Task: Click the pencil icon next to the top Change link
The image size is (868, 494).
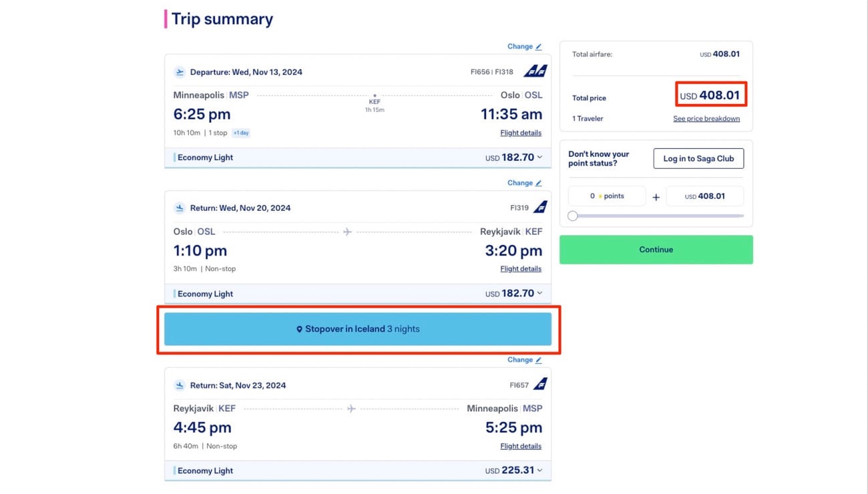Action: coord(538,46)
